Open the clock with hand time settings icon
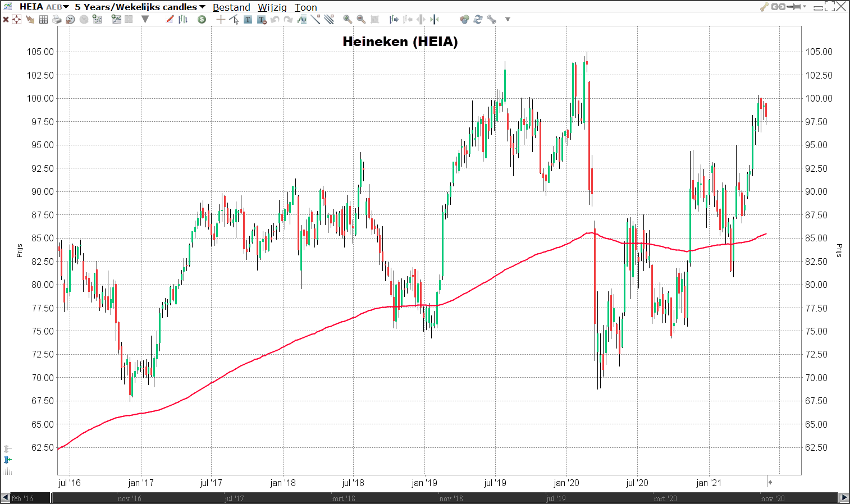The image size is (850, 504). (x=70, y=20)
